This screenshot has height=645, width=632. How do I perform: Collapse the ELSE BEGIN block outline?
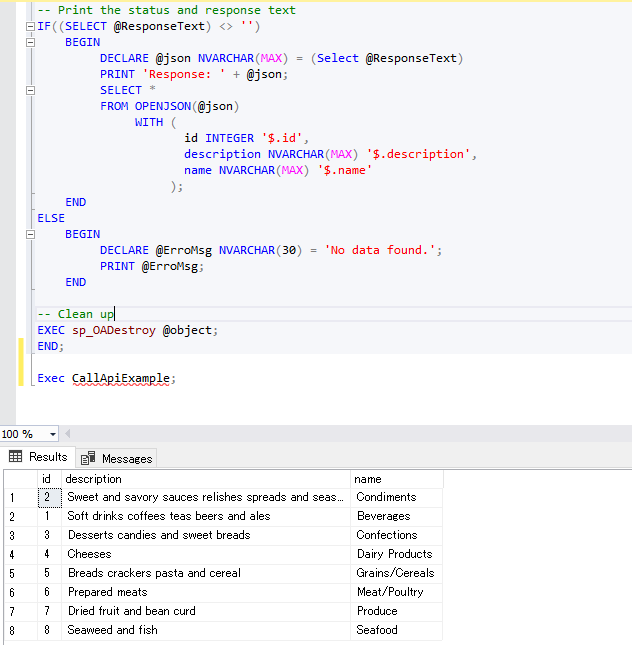pyautogui.click(x=30, y=234)
